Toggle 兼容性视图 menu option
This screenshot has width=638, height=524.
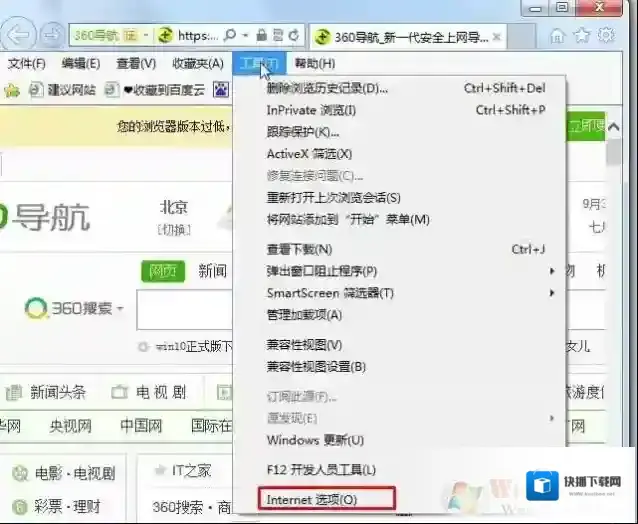(304, 344)
